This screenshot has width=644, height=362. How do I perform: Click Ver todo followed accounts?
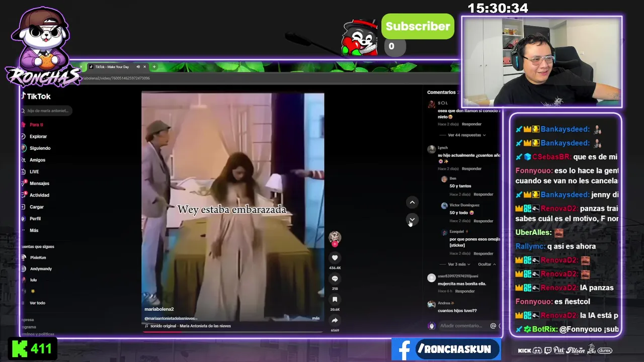coord(37,303)
